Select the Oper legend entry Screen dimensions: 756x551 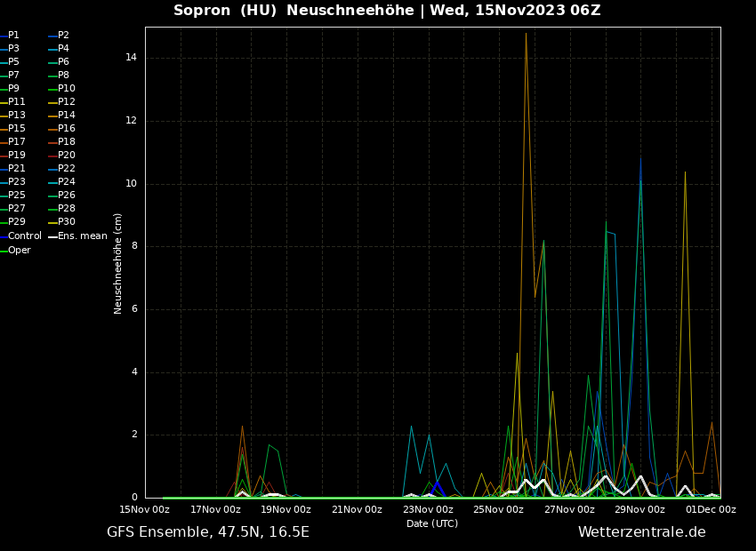click(19, 251)
